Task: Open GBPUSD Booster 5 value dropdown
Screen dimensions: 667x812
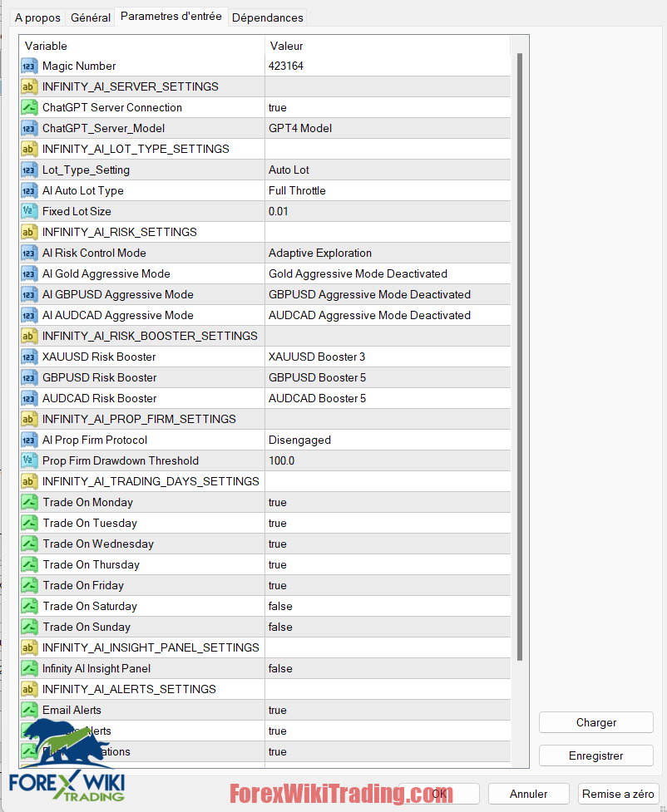Action: (388, 377)
